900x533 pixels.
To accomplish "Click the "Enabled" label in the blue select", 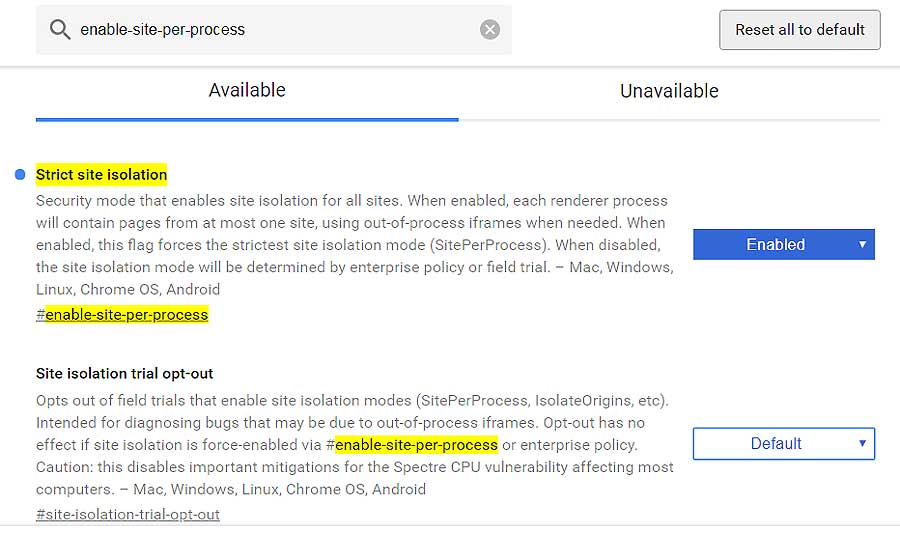I will 775,244.
